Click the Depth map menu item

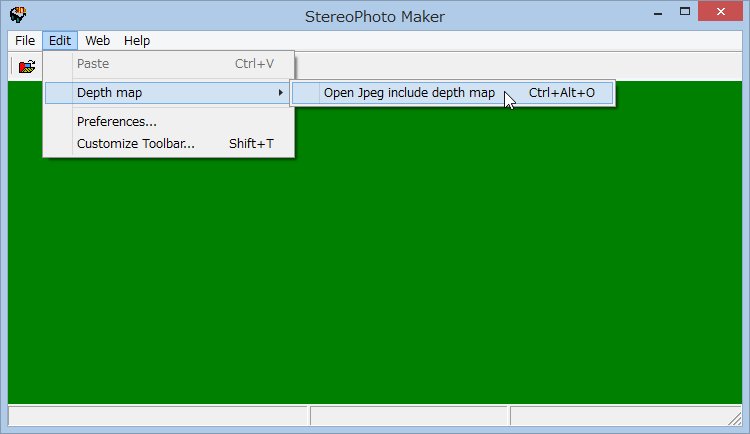click(109, 93)
